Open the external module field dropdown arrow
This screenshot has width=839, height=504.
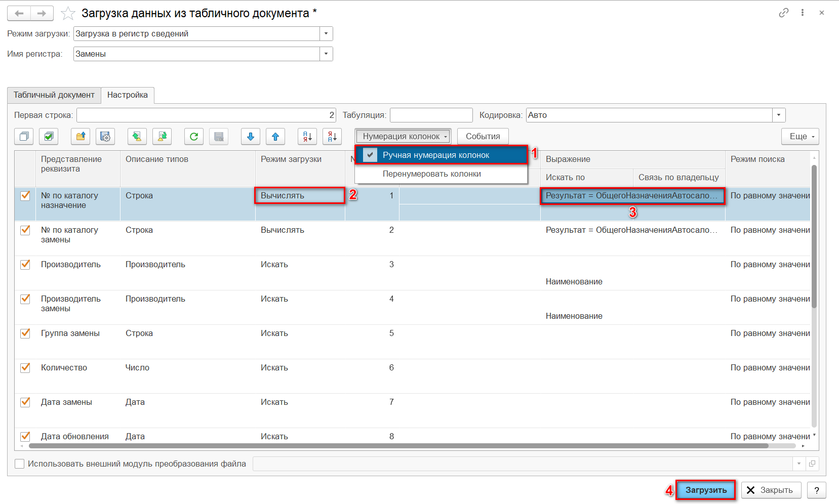(799, 464)
